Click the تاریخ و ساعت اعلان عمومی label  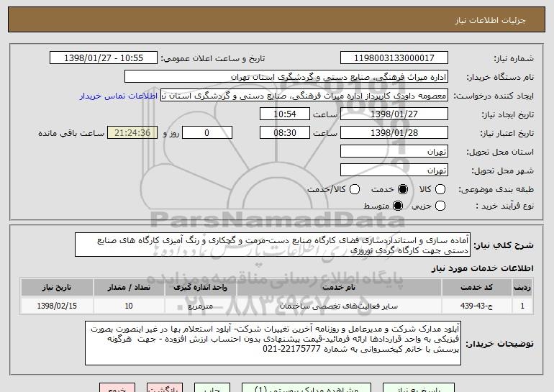pyautogui.click(x=213, y=59)
